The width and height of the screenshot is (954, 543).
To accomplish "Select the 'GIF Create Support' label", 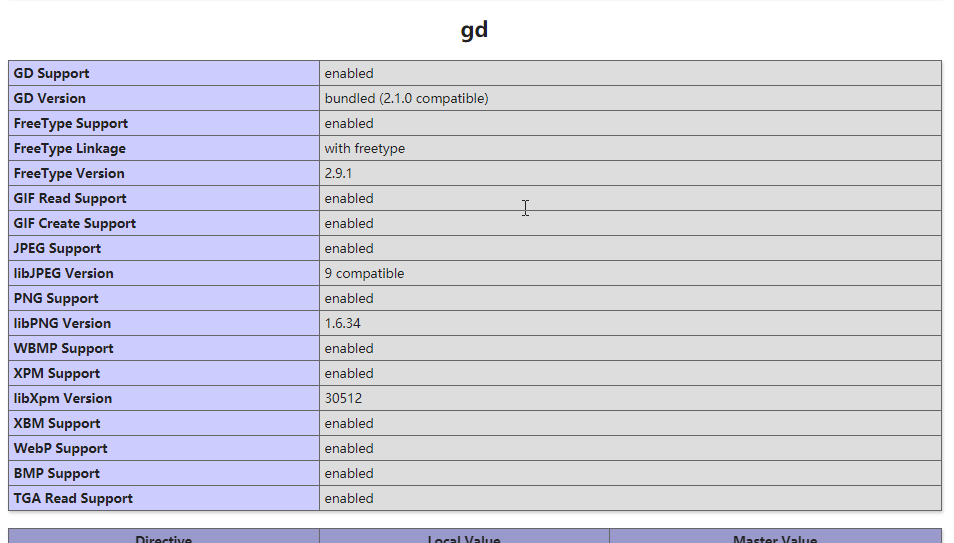I will 75,223.
